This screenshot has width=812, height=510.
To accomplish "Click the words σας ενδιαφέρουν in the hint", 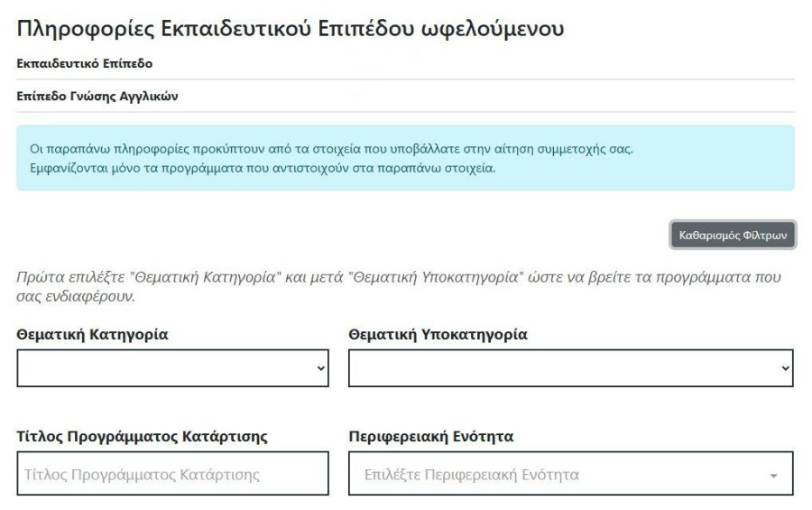I will (x=75, y=295).
